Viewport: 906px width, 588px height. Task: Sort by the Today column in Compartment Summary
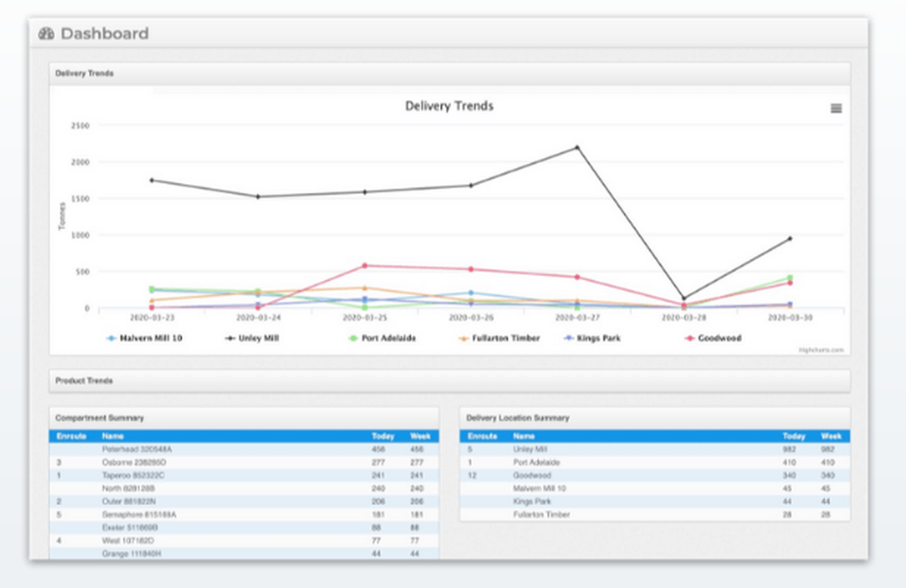tap(384, 436)
